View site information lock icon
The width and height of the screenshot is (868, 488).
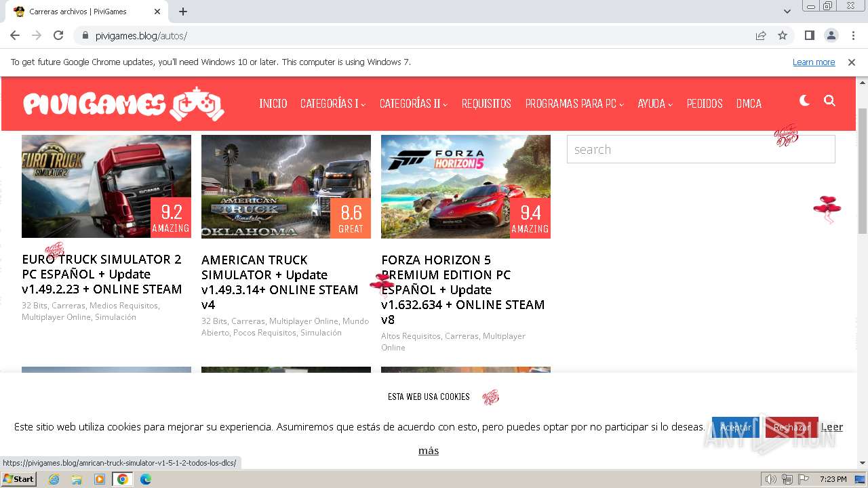point(85,36)
